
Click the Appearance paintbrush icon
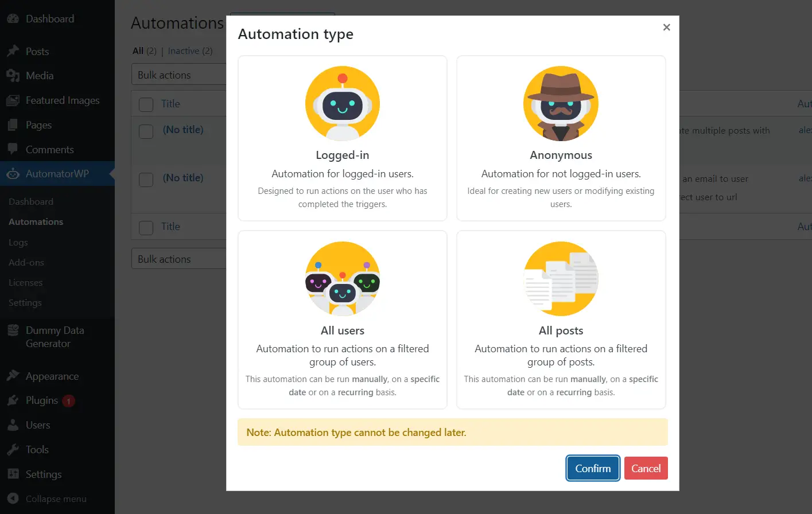click(x=13, y=376)
